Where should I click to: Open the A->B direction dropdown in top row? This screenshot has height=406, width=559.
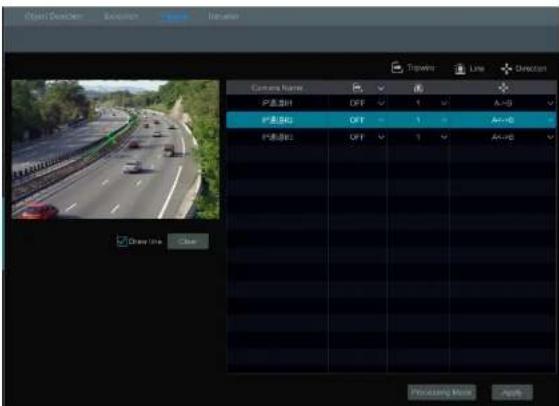point(551,103)
